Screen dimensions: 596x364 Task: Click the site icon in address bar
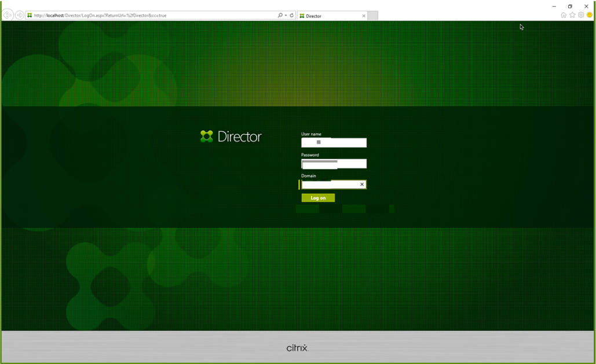pos(30,15)
